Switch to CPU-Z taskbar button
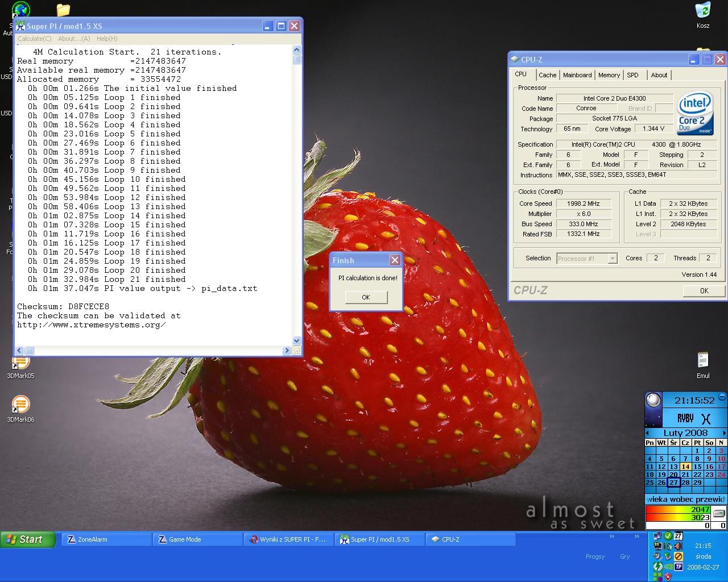This screenshot has height=582, width=728. click(x=470, y=539)
